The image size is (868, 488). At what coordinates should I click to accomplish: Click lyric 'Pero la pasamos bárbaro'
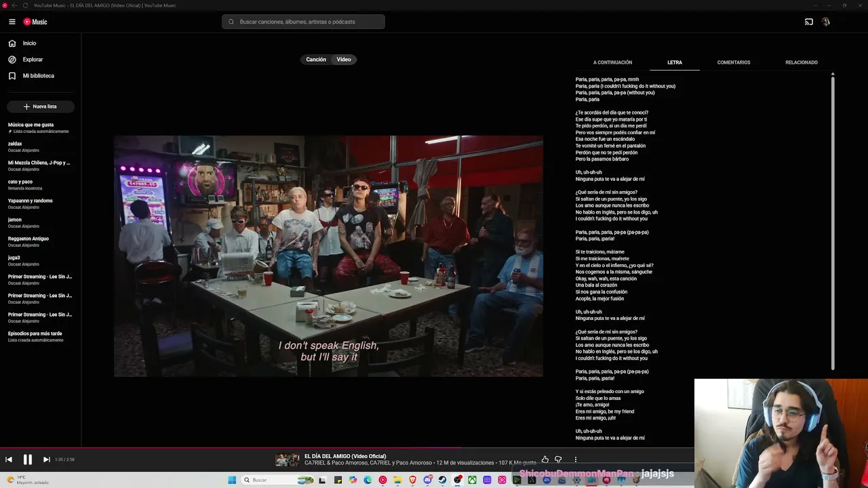602,159
